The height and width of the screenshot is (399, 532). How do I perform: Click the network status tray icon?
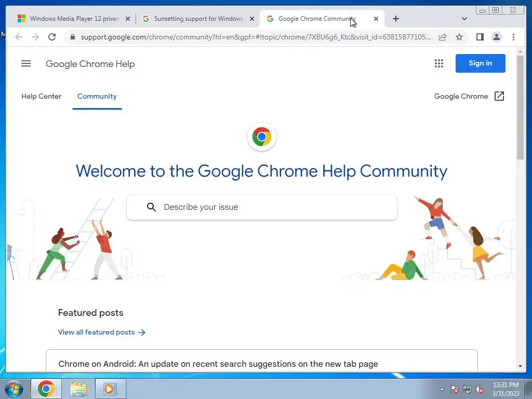[x=467, y=389]
